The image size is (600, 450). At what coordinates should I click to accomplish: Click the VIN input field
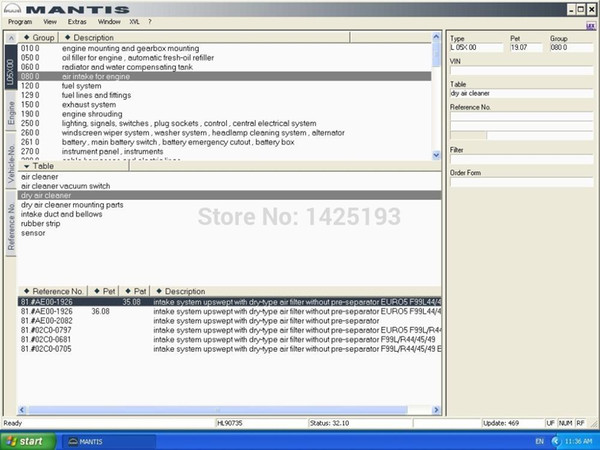522,70
